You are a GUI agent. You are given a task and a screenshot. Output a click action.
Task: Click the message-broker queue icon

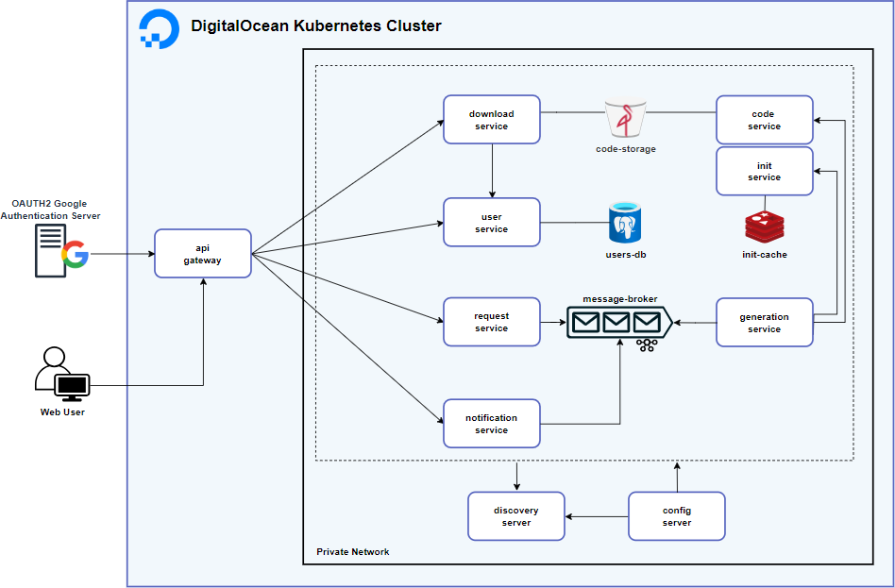(619, 324)
